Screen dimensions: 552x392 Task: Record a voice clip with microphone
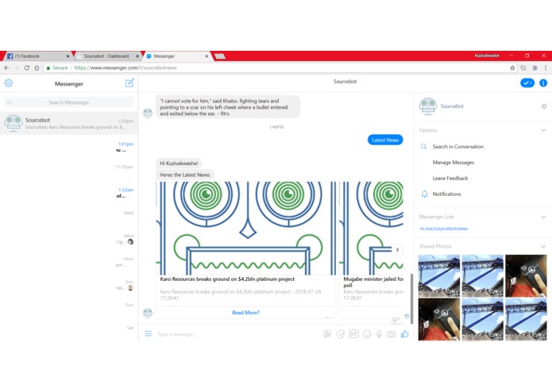tap(379, 334)
